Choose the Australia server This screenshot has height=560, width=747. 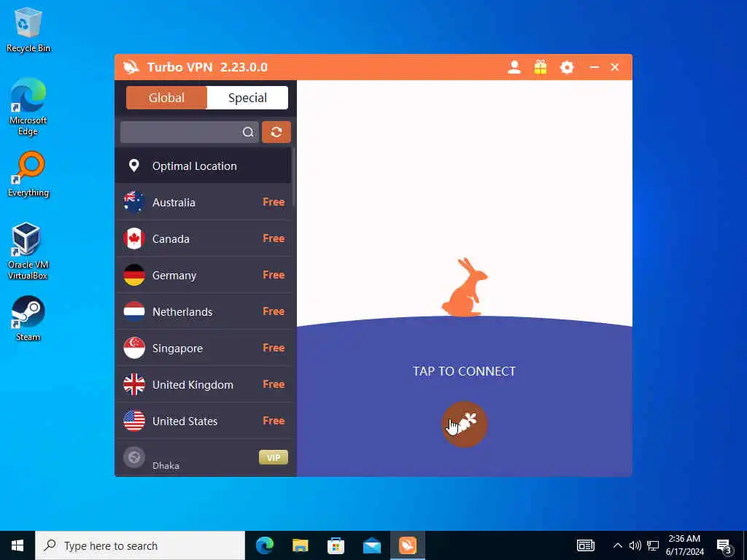tap(203, 202)
